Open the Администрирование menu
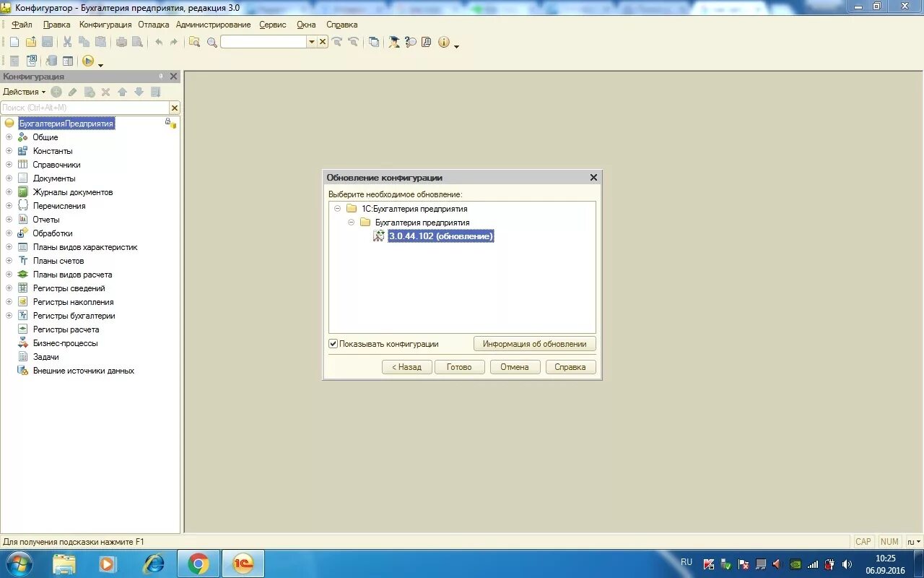The image size is (924, 578). pyautogui.click(x=214, y=25)
